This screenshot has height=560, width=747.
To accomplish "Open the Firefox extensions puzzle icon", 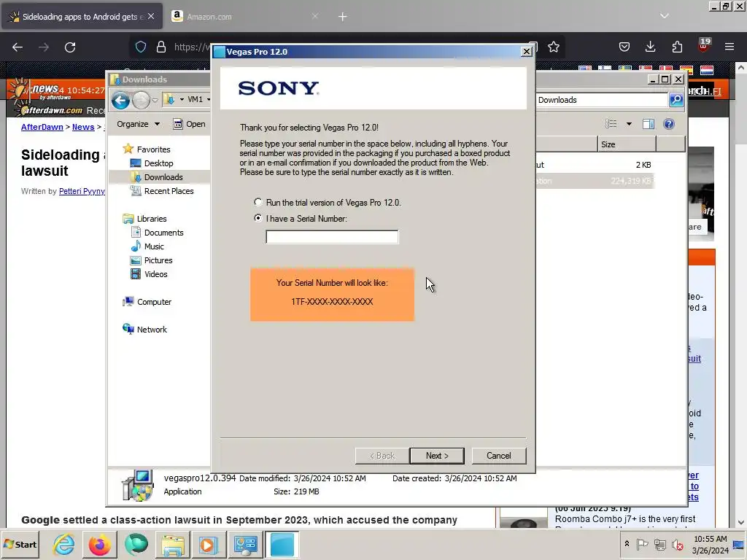I will (677, 47).
